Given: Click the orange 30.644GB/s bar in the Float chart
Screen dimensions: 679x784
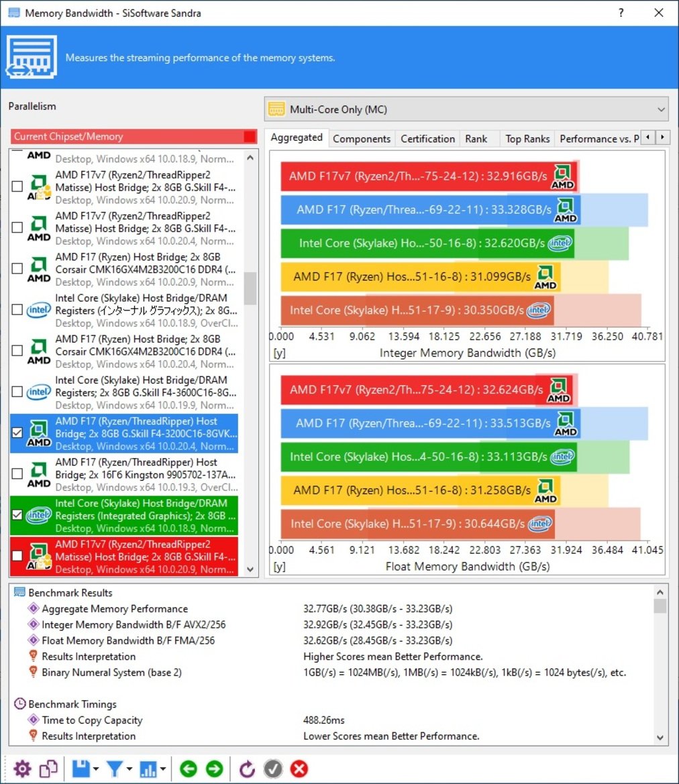Looking at the screenshot, I should coord(417,524).
